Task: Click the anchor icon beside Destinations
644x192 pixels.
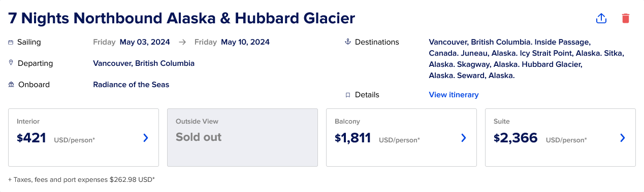Action: pos(348,42)
